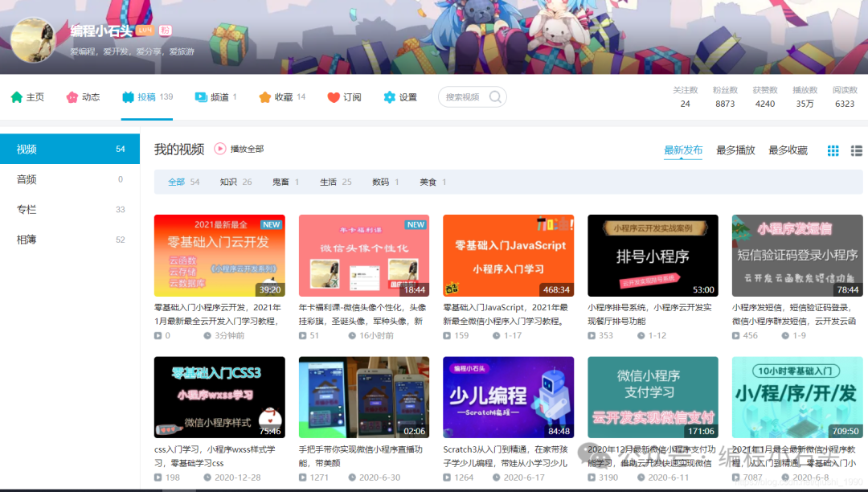Open the 微信小程序支付学习 video thumbnail

pyautogui.click(x=653, y=397)
